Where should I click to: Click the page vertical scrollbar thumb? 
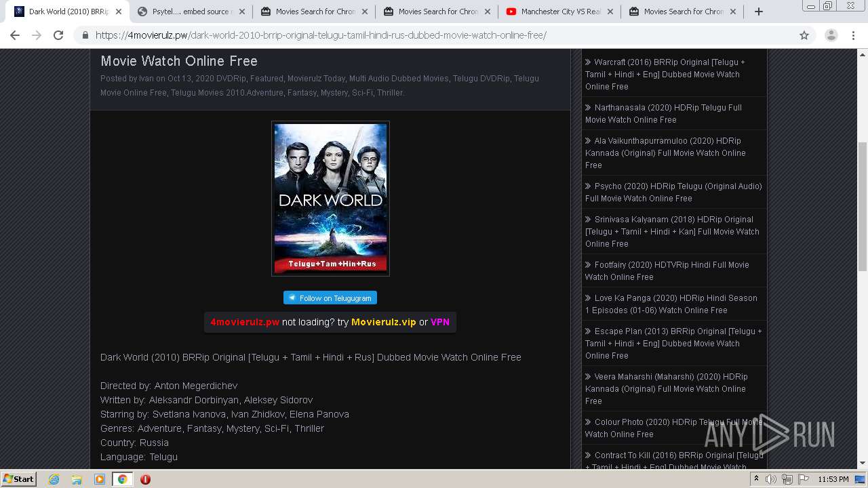coord(863,207)
